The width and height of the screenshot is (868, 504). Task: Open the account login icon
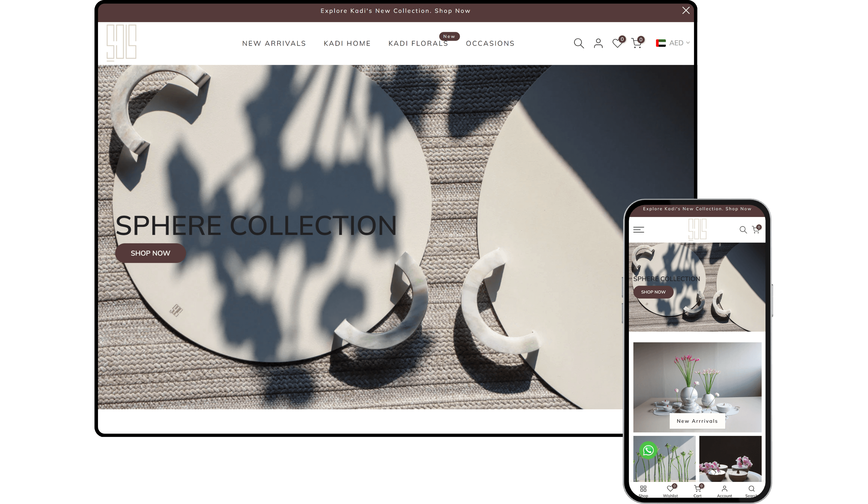click(x=598, y=43)
